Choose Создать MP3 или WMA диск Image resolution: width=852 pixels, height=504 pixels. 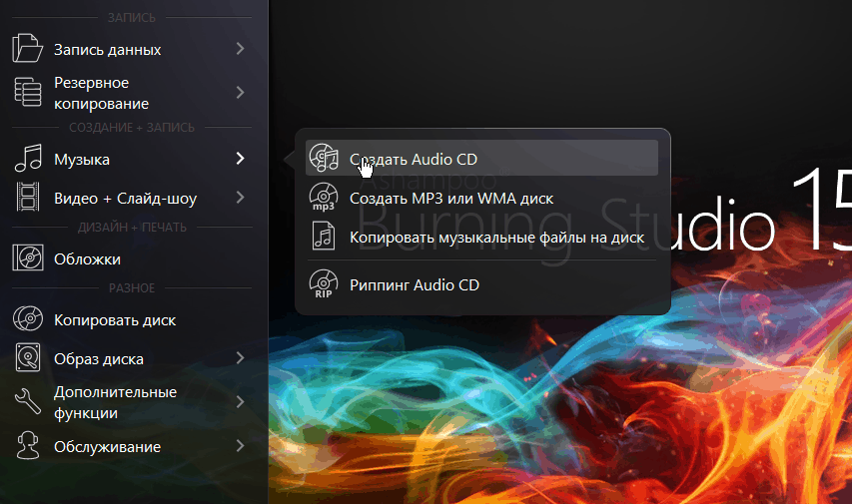(450, 198)
